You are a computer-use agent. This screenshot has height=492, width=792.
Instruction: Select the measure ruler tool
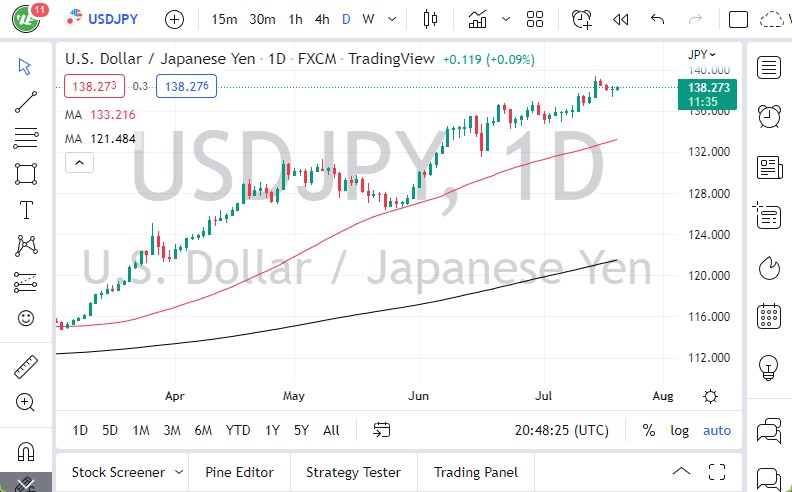26,367
